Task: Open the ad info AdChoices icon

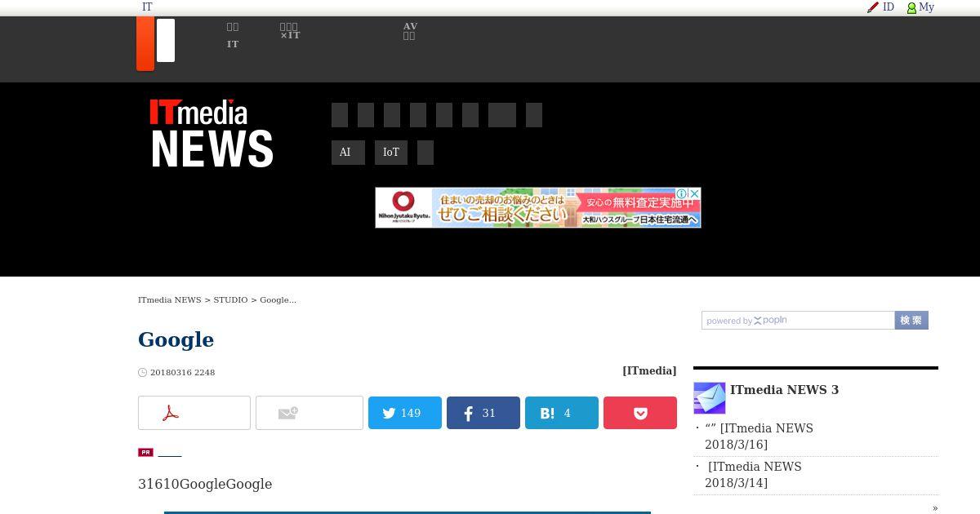Action: pyautogui.click(x=682, y=193)
